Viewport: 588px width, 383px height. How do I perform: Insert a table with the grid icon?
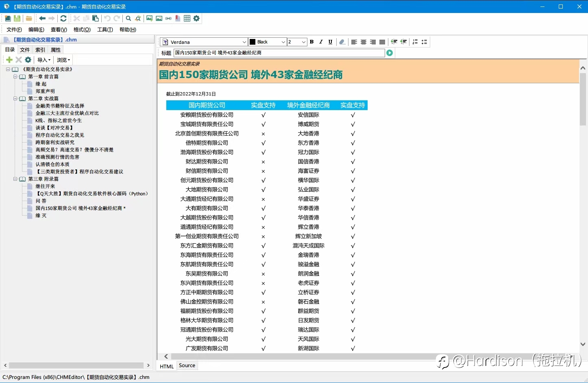[187, 18]
